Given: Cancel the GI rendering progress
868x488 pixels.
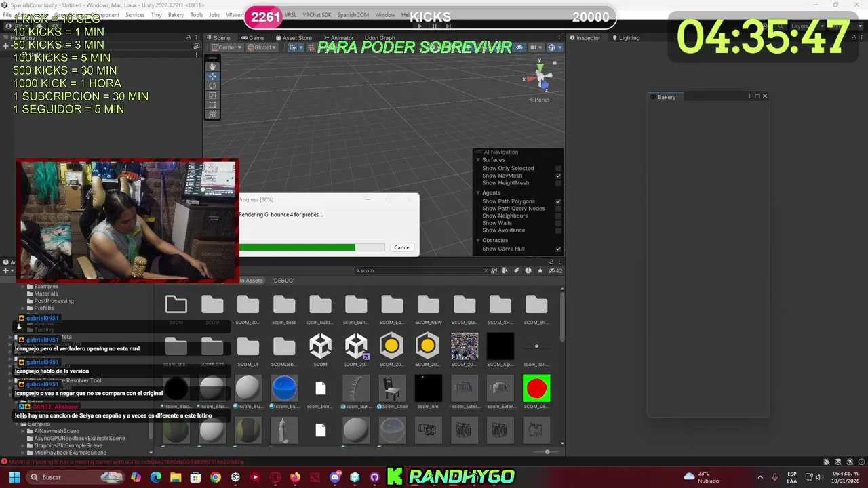Looking at the screenshot, I should [x=402, y=247].
